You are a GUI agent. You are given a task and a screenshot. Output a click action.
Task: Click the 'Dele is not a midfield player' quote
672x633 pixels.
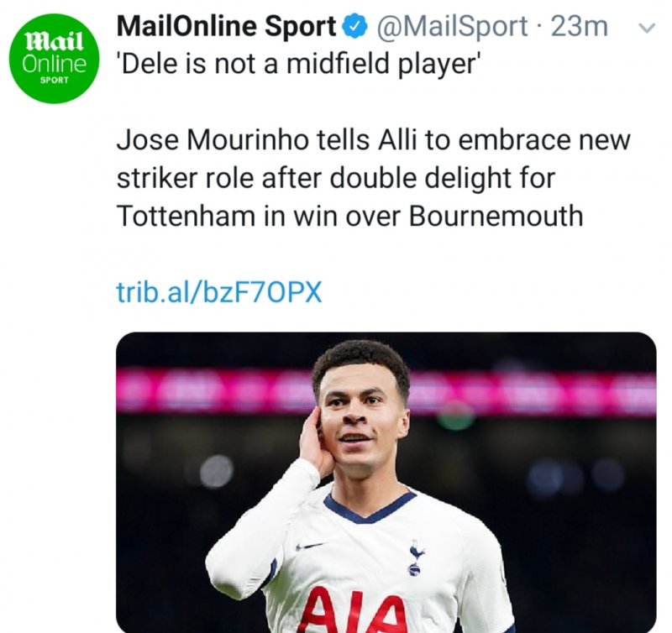point(298,65)
